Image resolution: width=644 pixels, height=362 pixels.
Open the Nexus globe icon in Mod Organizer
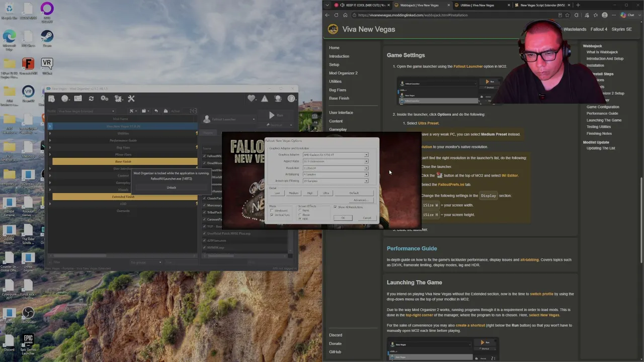pos(65,99)
